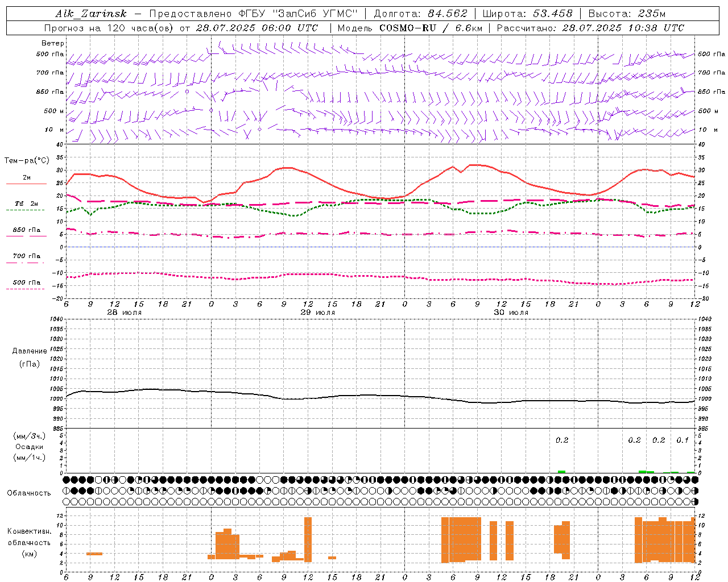
Task: Click the '28 июля' date label
Action: pyautogui.click(x=125, y=312)
